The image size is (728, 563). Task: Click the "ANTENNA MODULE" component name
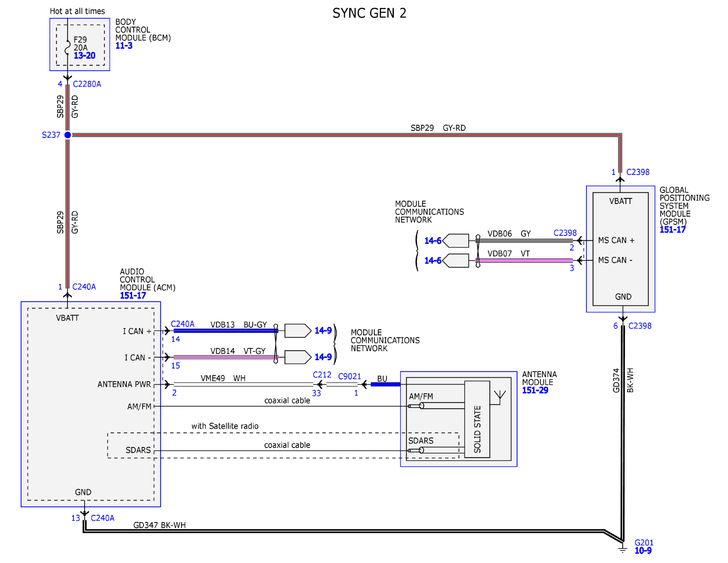pyautogui.click(x=539, y=378)
